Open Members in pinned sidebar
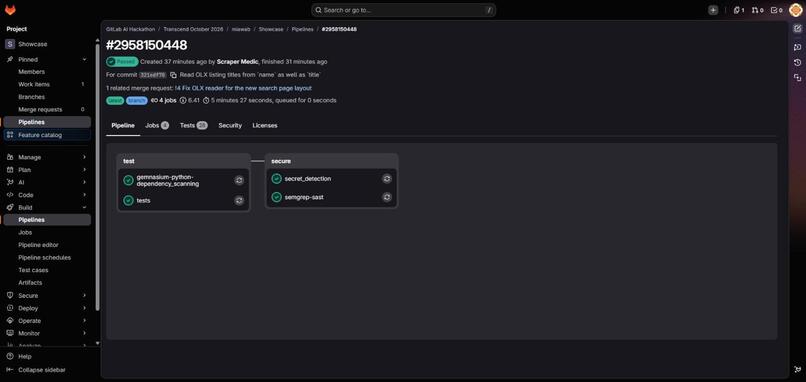 pos(47,72)
